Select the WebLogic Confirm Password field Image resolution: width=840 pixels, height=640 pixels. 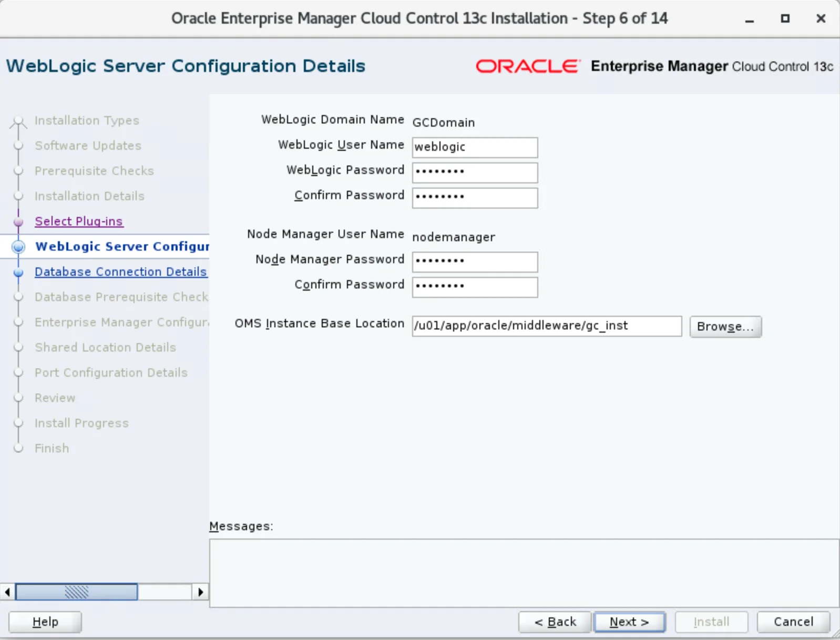[474, 197]
